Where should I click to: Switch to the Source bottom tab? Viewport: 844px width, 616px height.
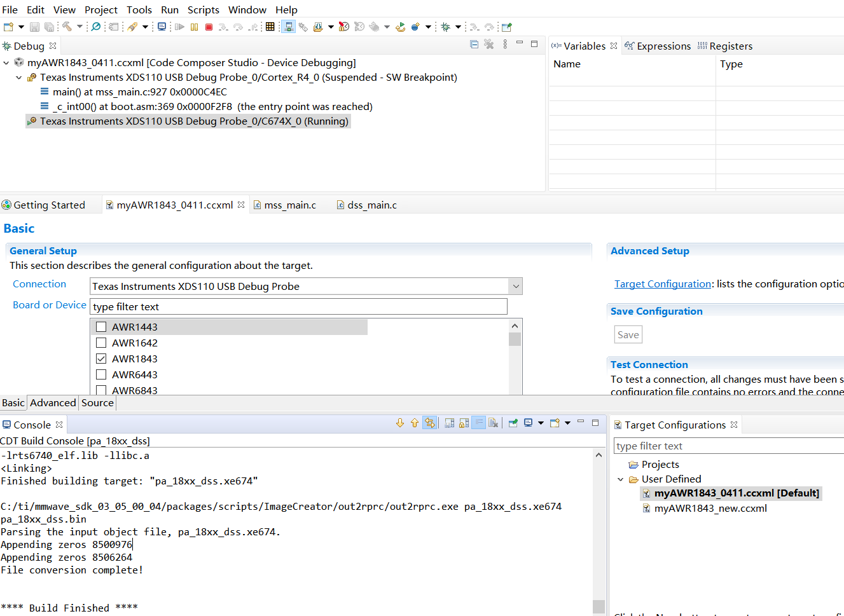click(97, 402)
